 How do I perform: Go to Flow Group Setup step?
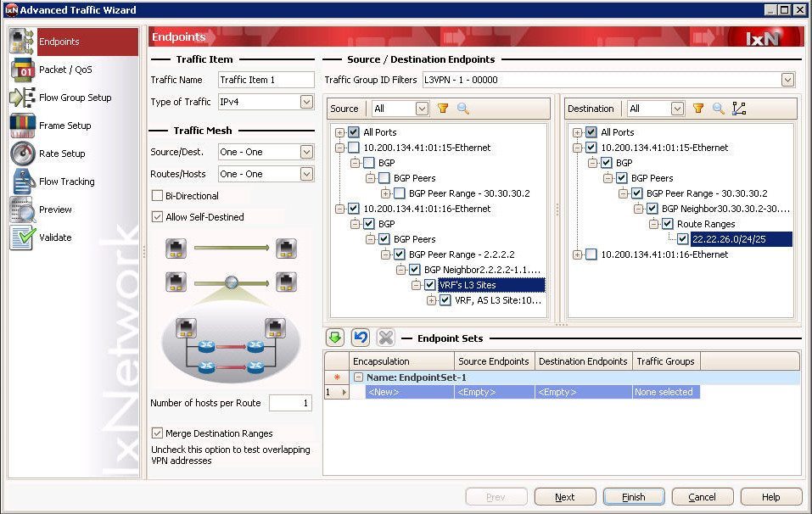pos(75,98)
